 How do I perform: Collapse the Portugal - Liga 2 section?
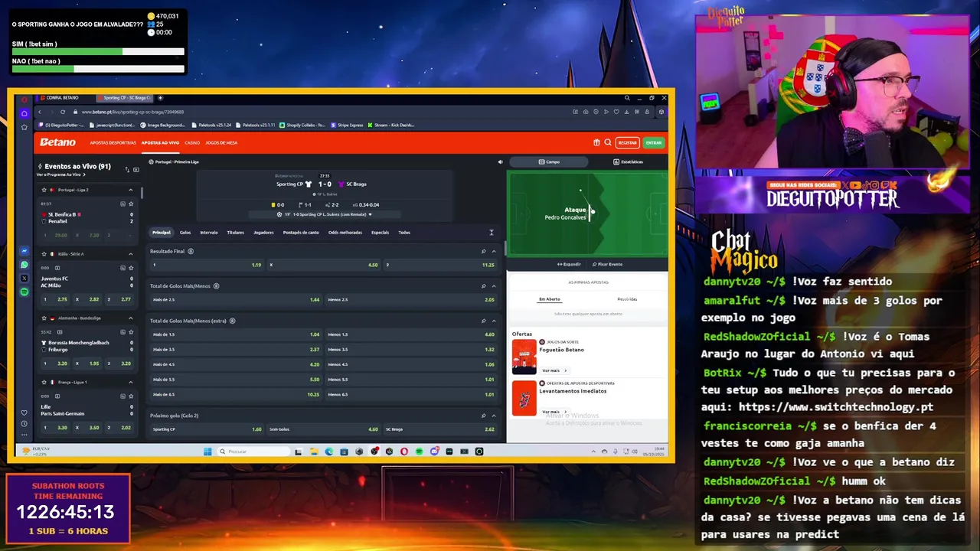pyautogui.click(x=130, y=190)
